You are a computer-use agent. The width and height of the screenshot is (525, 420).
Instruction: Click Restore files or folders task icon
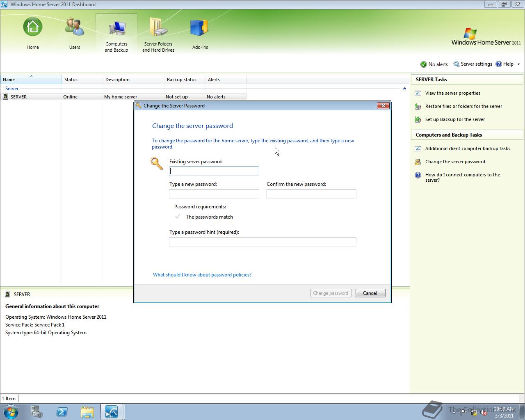click(x=418, y=107)
